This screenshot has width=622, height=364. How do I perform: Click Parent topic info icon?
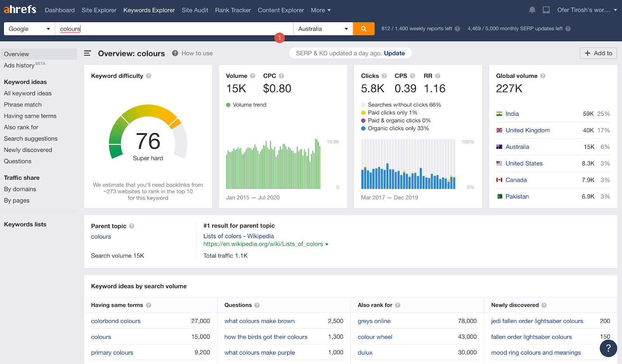(131, 226)
